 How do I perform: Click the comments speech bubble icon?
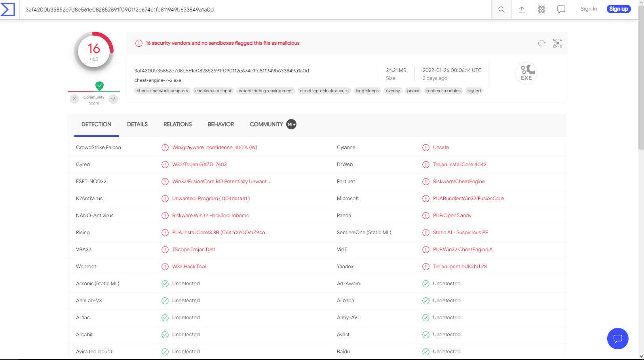(x=561, y=9)
